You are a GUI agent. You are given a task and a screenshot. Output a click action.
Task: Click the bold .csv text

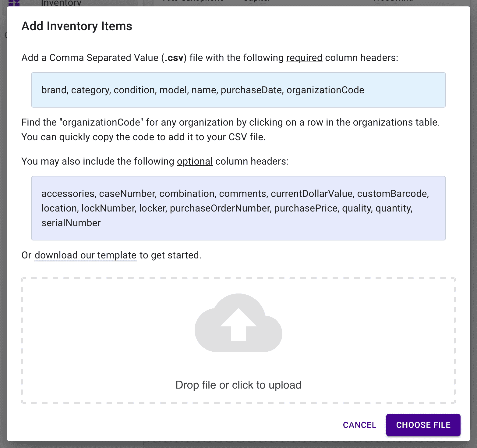(174, 58)
